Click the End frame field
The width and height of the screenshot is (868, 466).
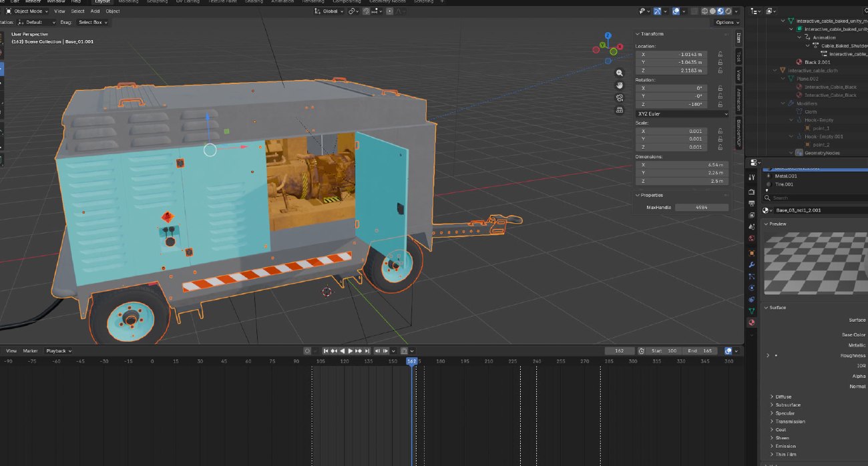(700, 351)
